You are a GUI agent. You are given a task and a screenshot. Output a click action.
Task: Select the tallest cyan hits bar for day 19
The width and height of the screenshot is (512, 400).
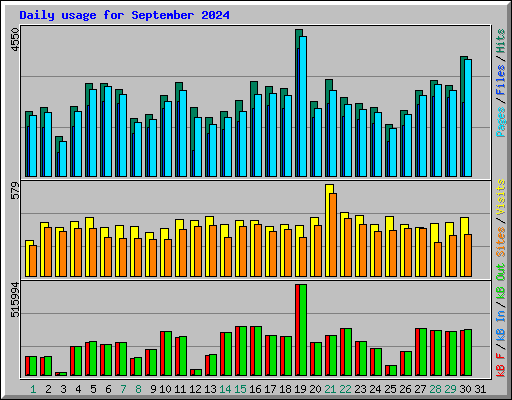(303, 106)
